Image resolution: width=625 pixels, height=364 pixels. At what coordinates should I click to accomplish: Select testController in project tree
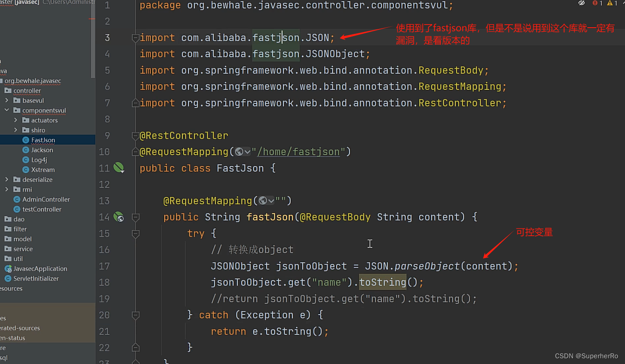tap(42, 209)
